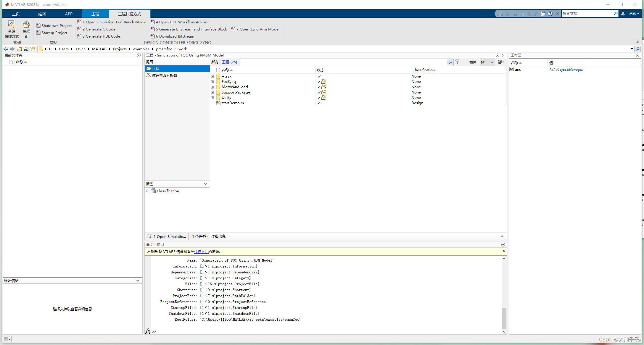Open the APP ribbon tab
Screen dimensions: 644x345
(x=68, y=14)
